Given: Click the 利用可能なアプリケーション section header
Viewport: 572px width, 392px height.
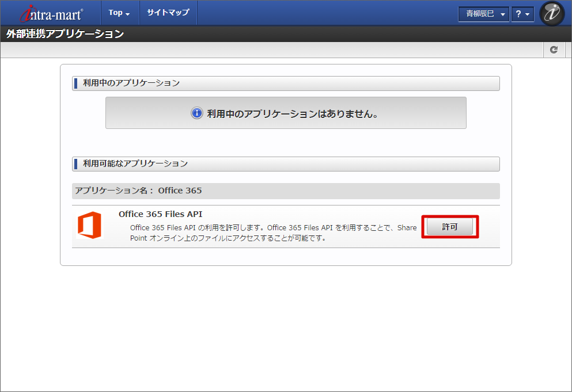Looking at the screenshot, I should 286,163.
